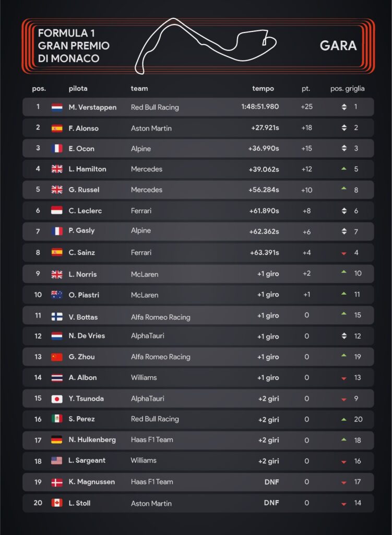Click the DNF result for K. Magnussen
Screen dimensions: 392x535
click(271, 482)
